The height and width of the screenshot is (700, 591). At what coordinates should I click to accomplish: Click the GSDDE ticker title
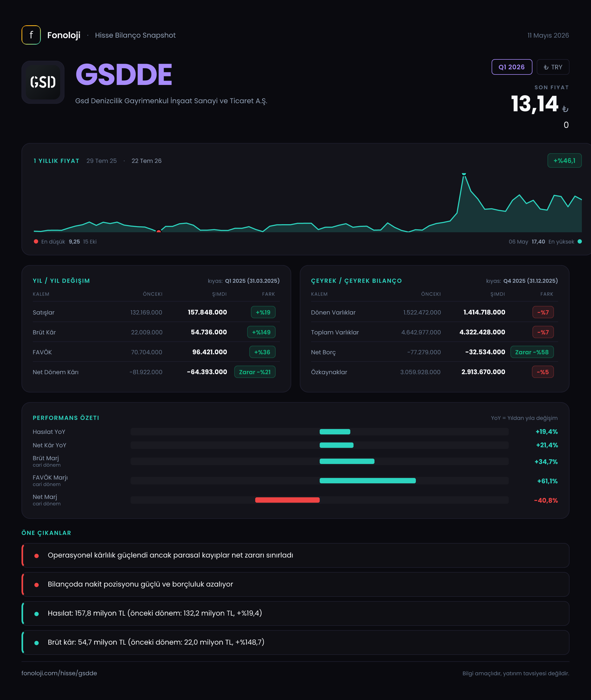[x=124, y=74]
